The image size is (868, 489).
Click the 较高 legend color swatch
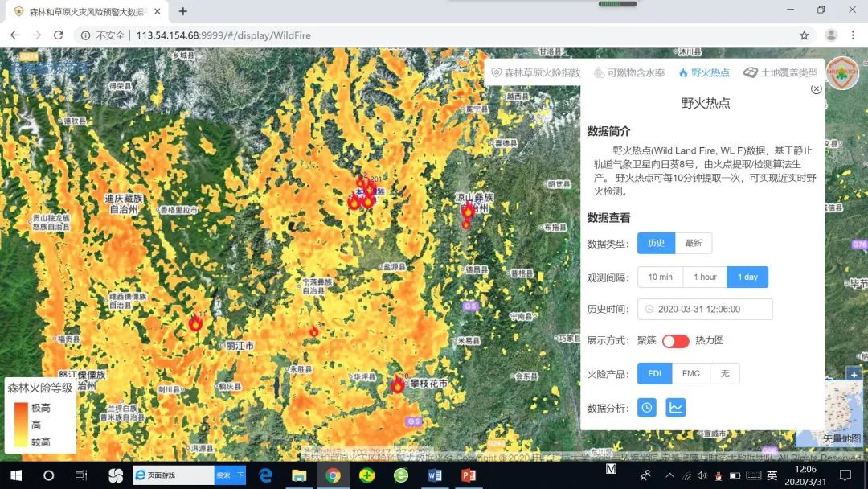[20, 442]
